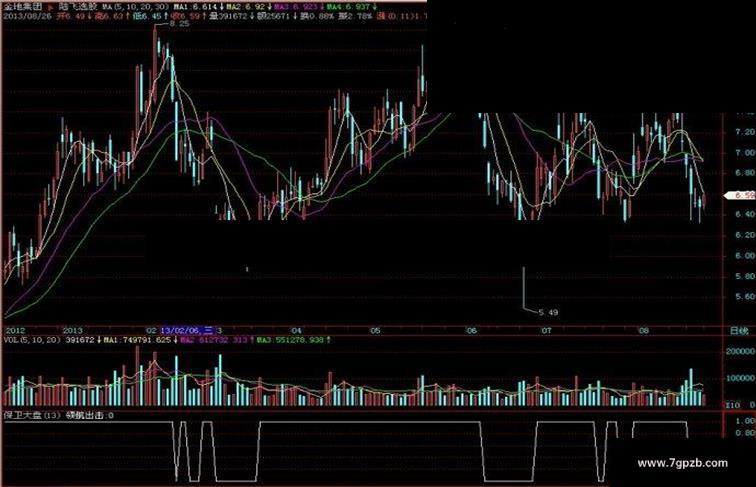Click the 日线 period button
Viewport: 756px width, 487px height.
[x=739, y=331]
